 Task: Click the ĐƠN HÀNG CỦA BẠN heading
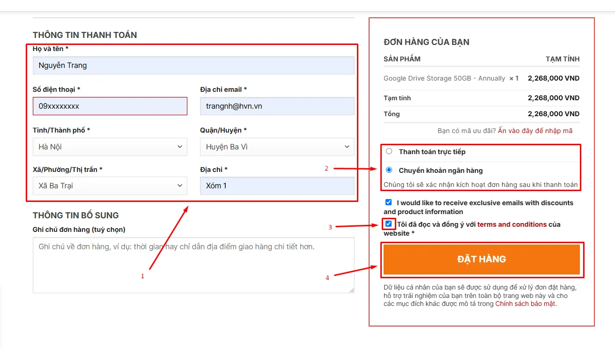(426, 42)
